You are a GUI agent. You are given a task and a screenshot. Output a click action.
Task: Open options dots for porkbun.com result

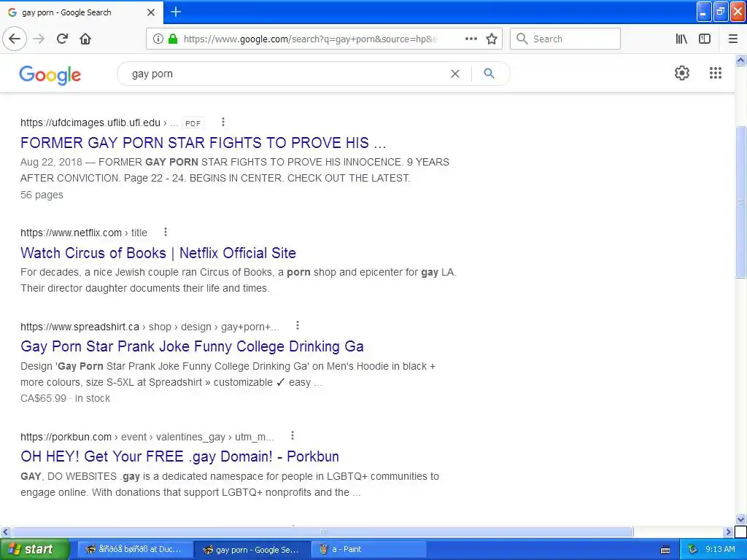point(292,435)
